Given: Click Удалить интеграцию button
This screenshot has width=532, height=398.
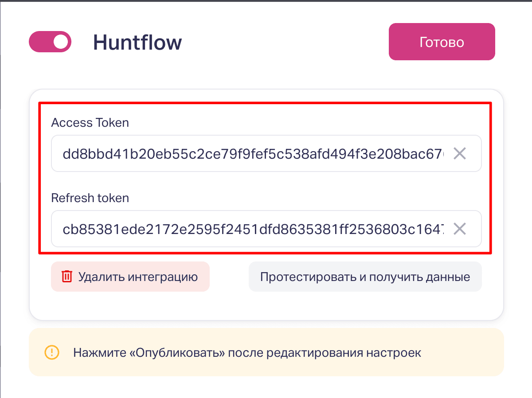Looking at the screenshot, I should (130, 277).
